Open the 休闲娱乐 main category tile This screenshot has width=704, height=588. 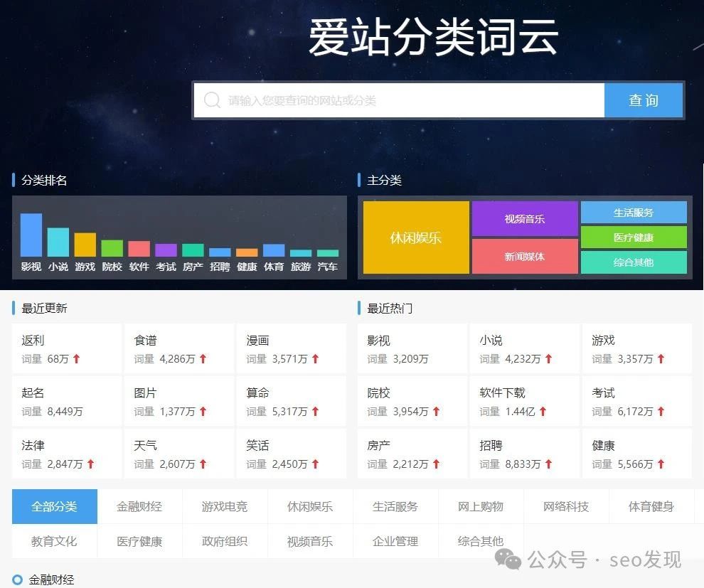(416, 237)
